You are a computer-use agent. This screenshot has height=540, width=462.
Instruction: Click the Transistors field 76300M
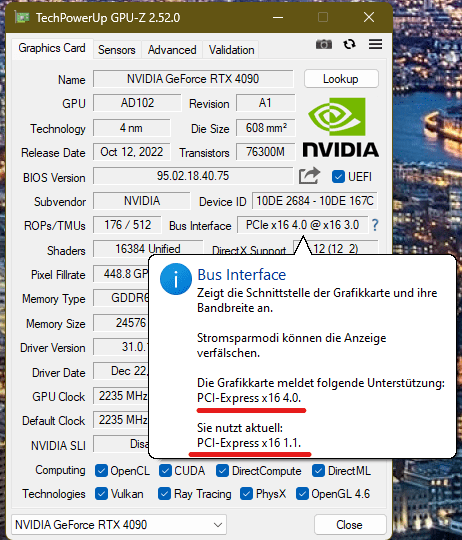pos(265,152)
